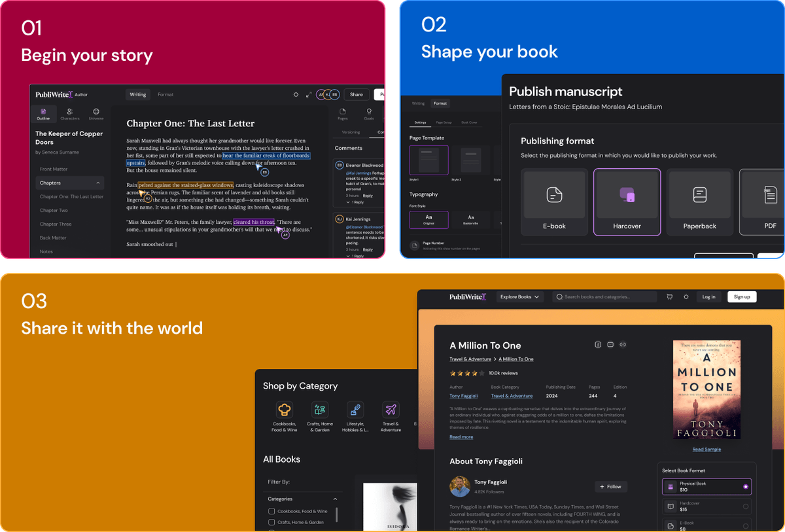Open the shopping cart in the store navbar

669,296
